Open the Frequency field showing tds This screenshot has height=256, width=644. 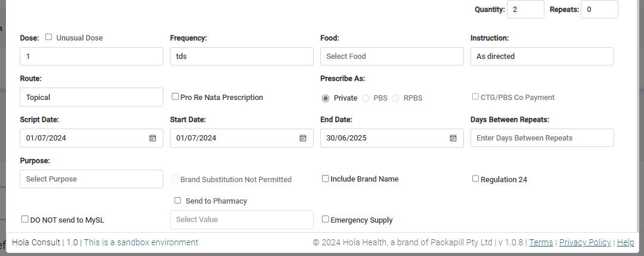pyautogui.click(x=241, y=56)
